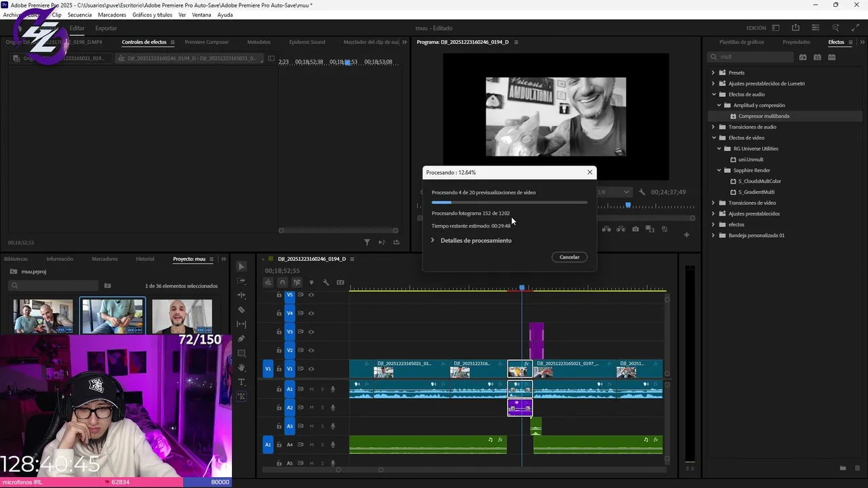Toggle lock on track V2
The image size is (868, 488).
coord(279,350)
